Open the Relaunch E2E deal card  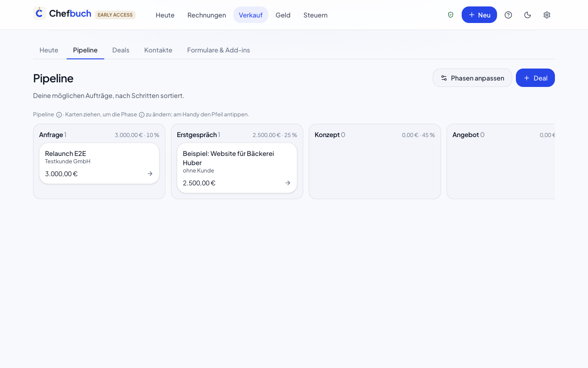pyautogui.click(x=99, y=163)
